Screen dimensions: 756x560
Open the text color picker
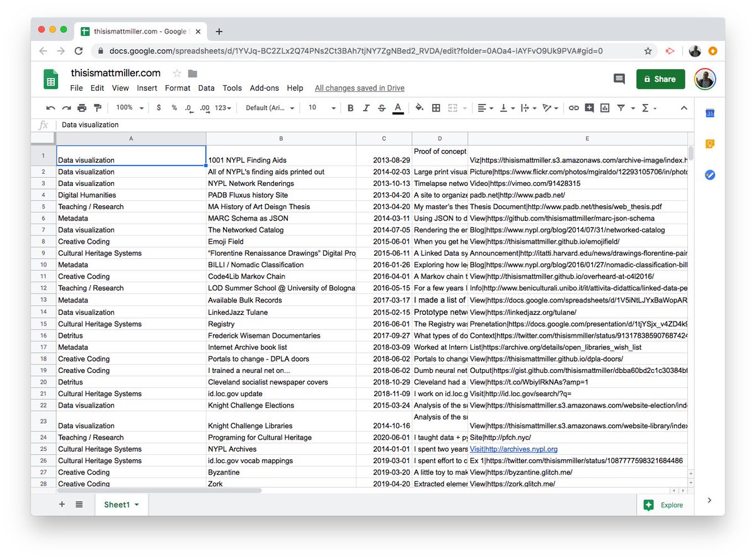[x=398, y=108]
